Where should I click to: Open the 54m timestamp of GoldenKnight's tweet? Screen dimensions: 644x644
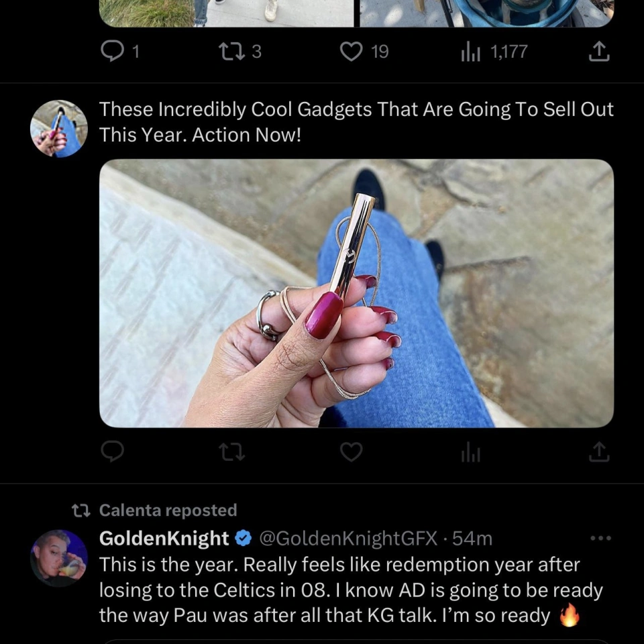(x=472, y=538)
